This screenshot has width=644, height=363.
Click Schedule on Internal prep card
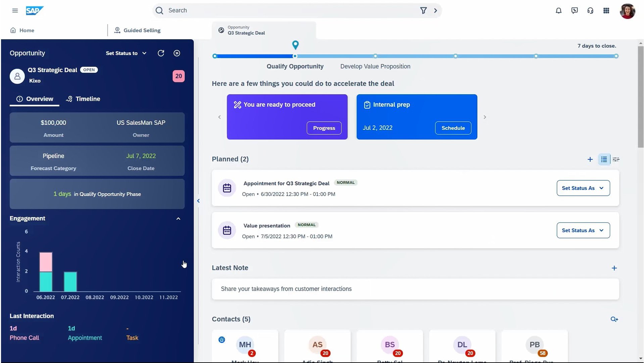[x=453, y=128]
